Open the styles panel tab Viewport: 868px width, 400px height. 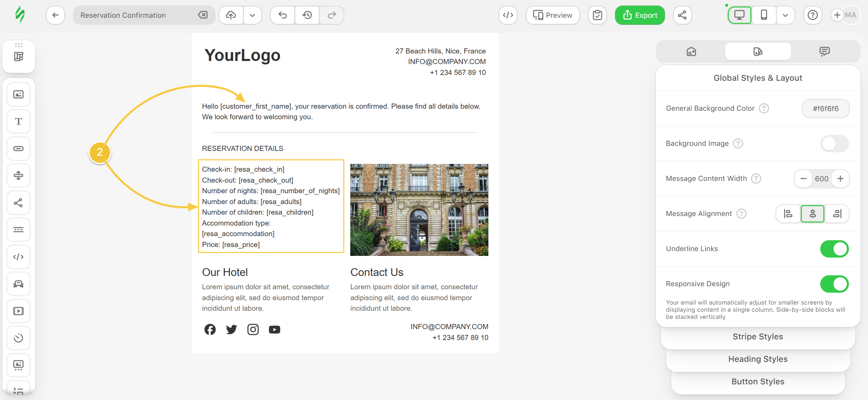click(758, 51)
